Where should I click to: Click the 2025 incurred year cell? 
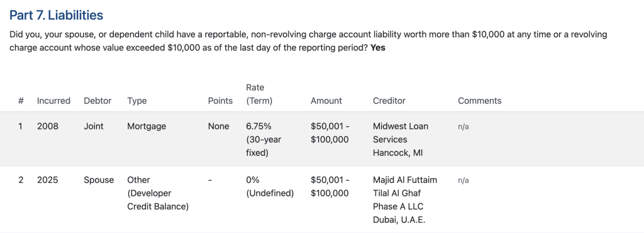[47, 180]
